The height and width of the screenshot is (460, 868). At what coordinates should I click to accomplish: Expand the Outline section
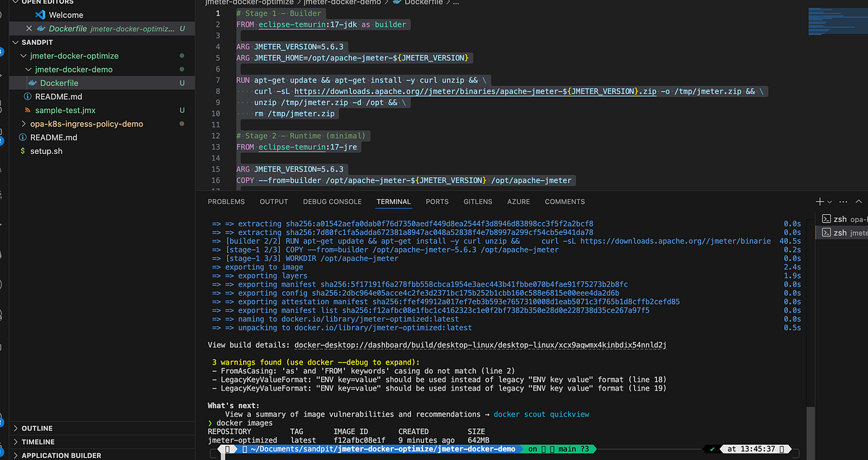point(17,428)
